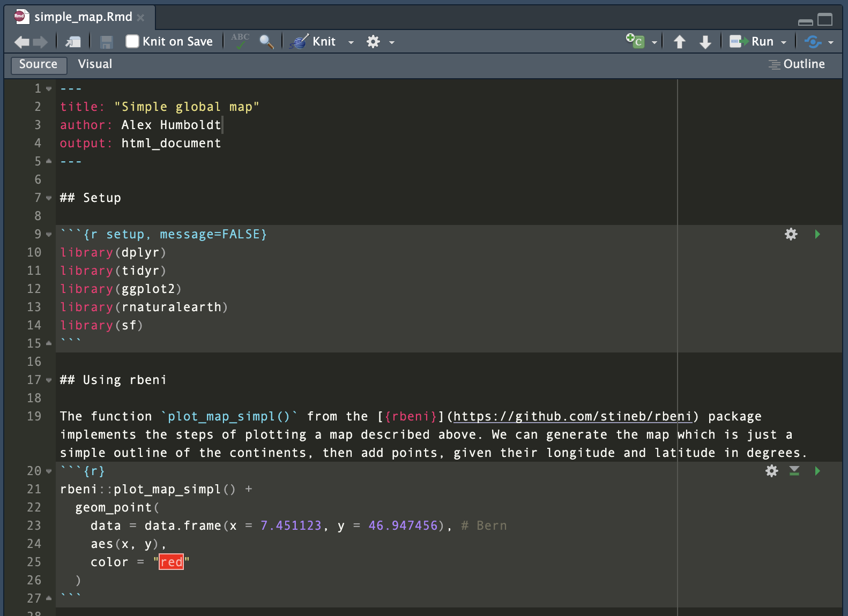The image size is (848, 616).
Task: Select the simple_map.Rmd tab
Action: point(83,17)
